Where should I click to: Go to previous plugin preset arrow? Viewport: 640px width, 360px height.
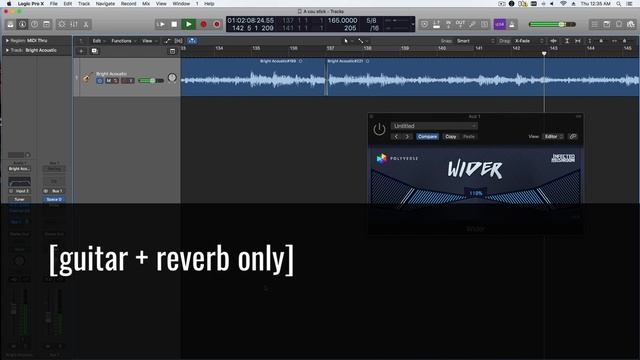(x=396, y=137)
